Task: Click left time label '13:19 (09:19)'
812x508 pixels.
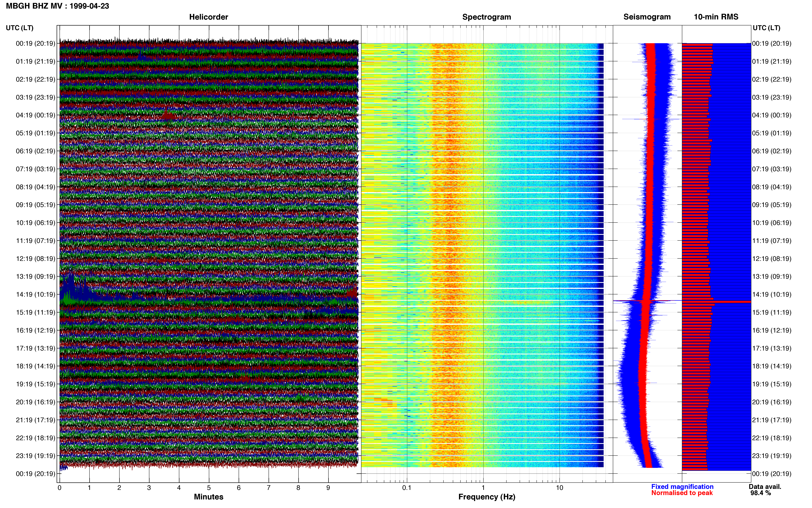Action: coord(35,277)
